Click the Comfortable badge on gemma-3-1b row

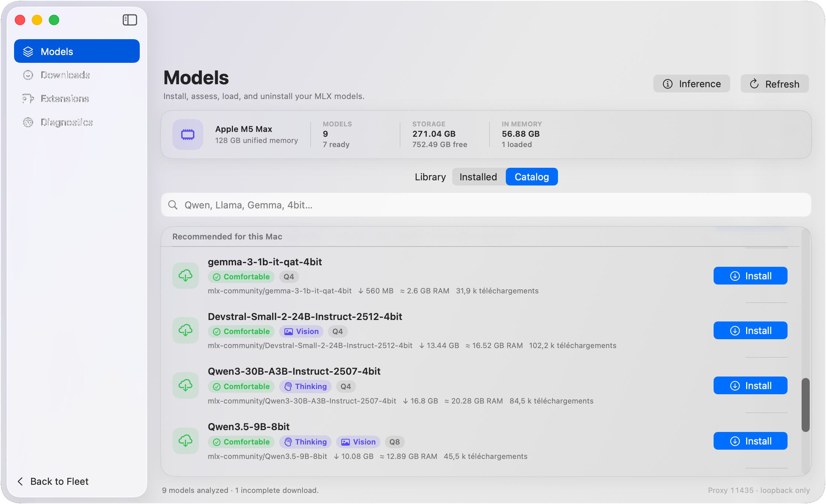tap(241, 277)
